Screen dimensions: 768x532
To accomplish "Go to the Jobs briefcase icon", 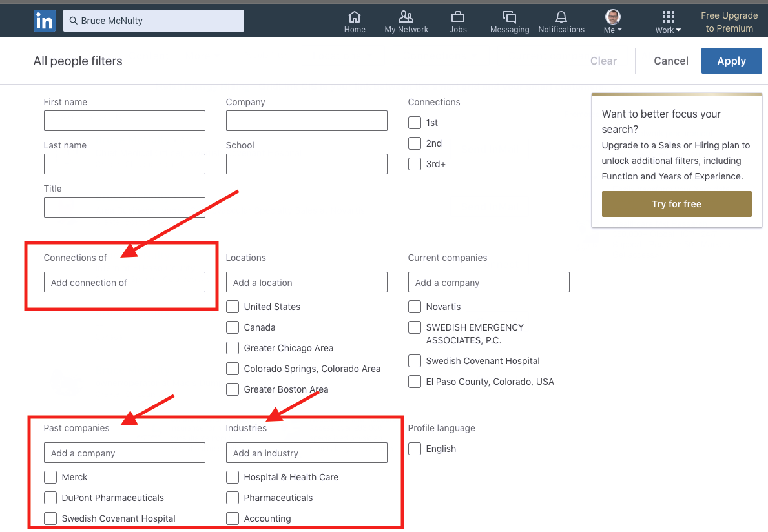I will click(458, 17).
